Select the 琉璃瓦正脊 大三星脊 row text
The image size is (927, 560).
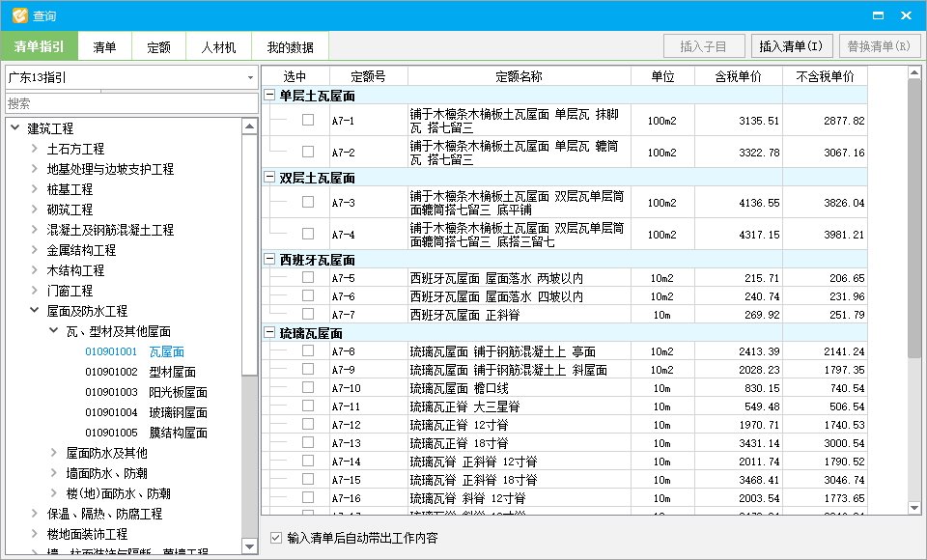click(464, 406)
